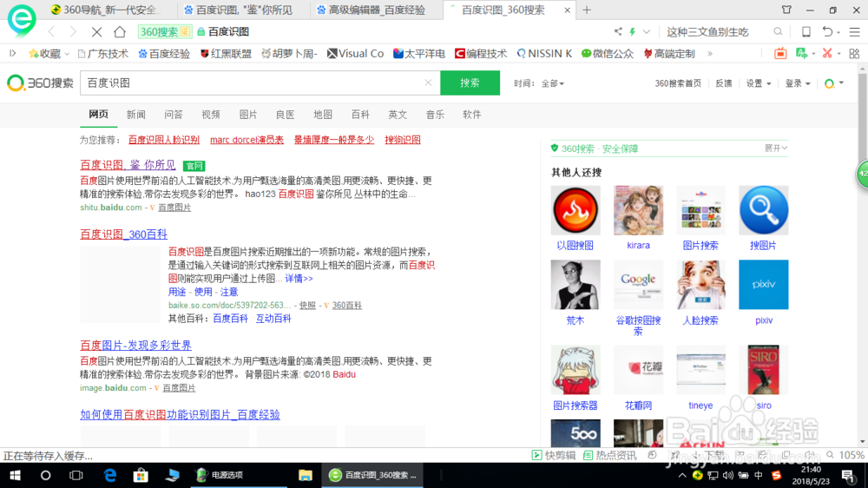Clear the search box with X
Viewport: 868px width, 488px height.
[428, 83]
